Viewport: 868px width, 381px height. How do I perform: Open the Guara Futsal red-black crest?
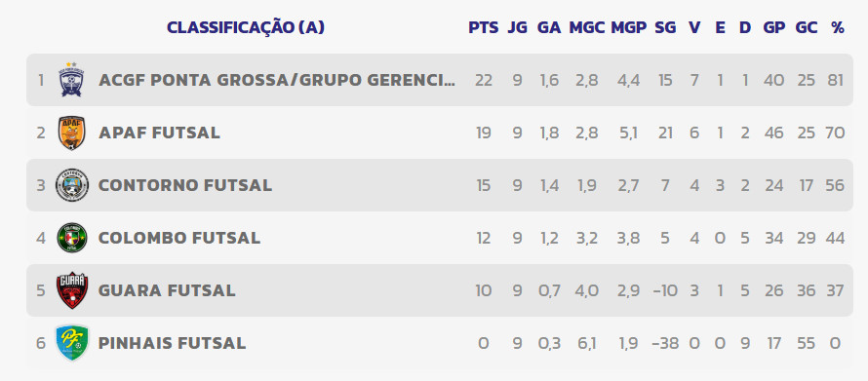72,290
